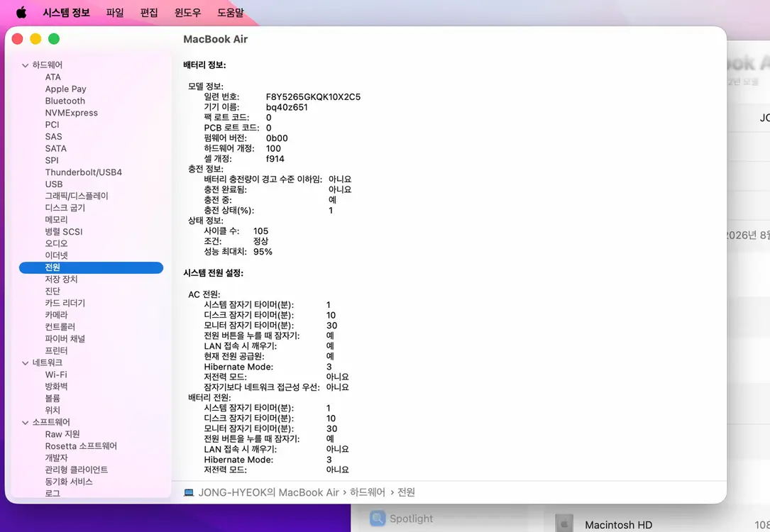
Task: Select 프린터 in the sidebar
Action: point(57,350)
